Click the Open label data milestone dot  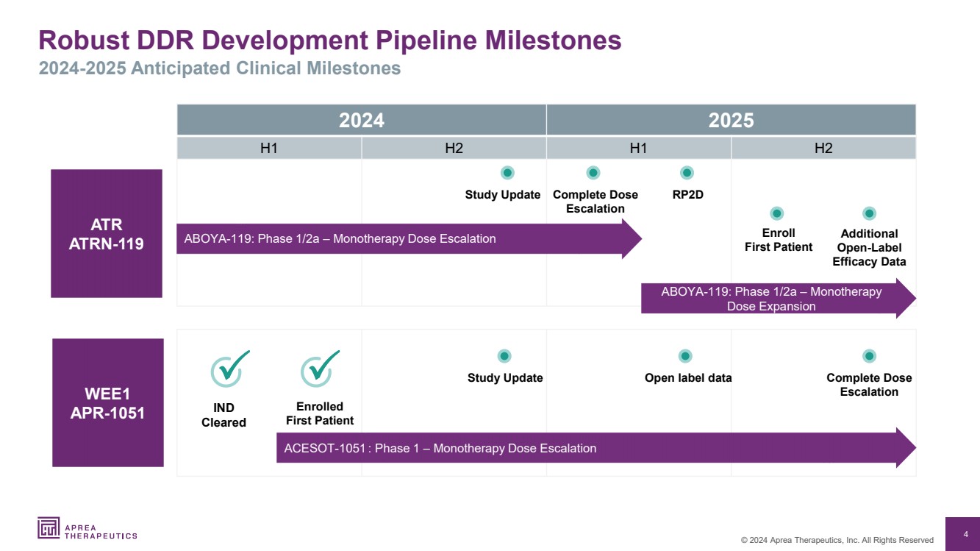click(x=685, y=356)
